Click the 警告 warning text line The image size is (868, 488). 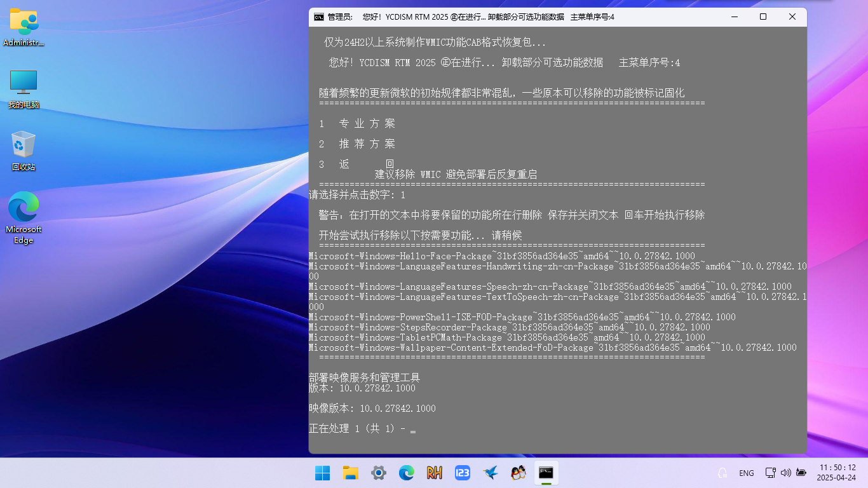point(512,215)
